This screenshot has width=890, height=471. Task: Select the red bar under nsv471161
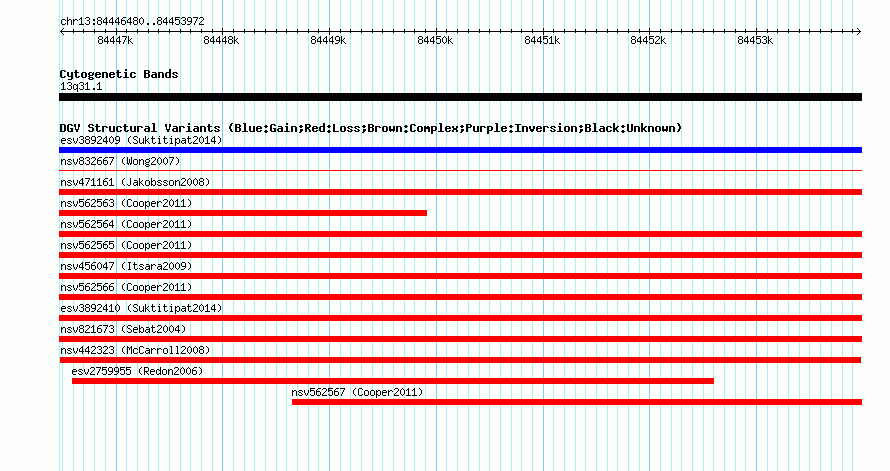460,192
